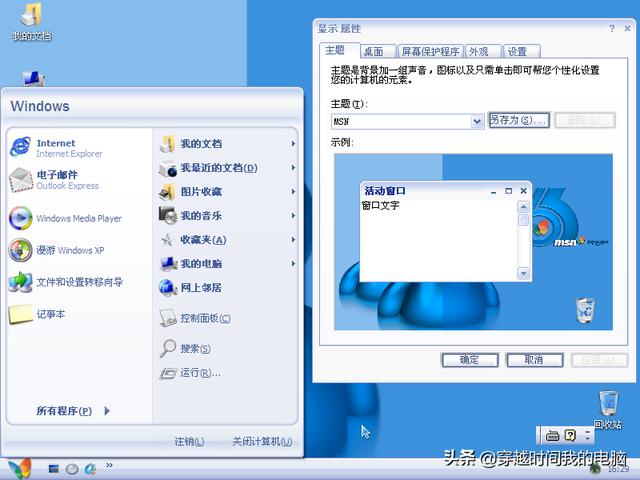Click Internet Explorer quick launch icon
This screenshot has width=640, height=480.
91,469
